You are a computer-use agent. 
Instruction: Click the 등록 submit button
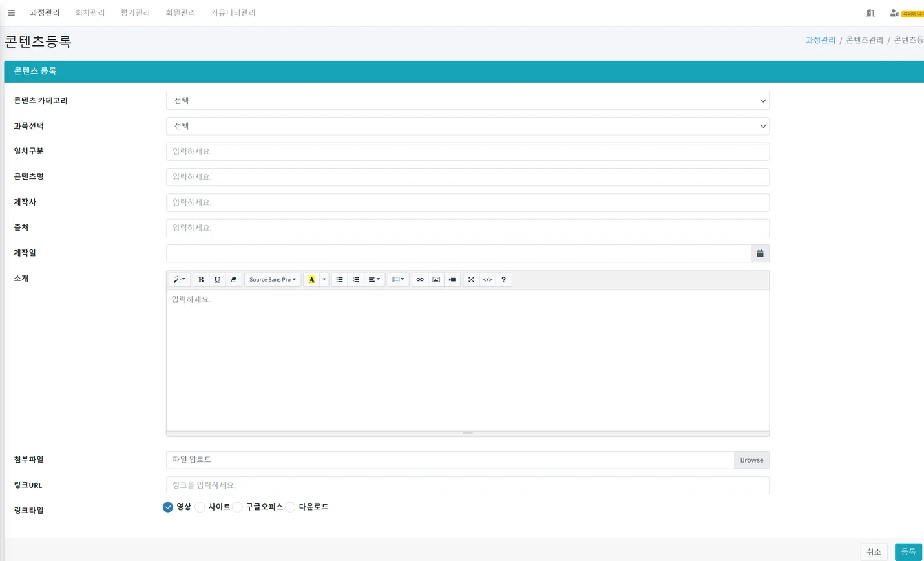pyautogui.click(x=908, y=552)
